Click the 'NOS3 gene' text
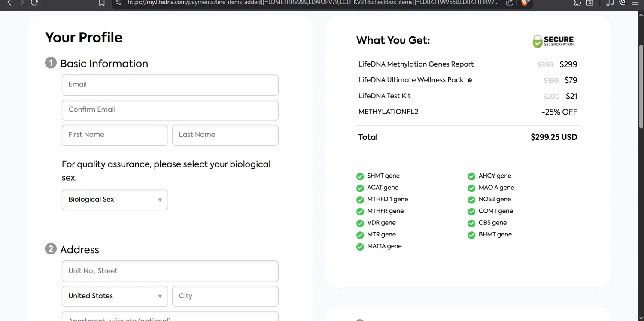This screenshot has height=321, width=644. pyautogui.click(x=495, y=200)
